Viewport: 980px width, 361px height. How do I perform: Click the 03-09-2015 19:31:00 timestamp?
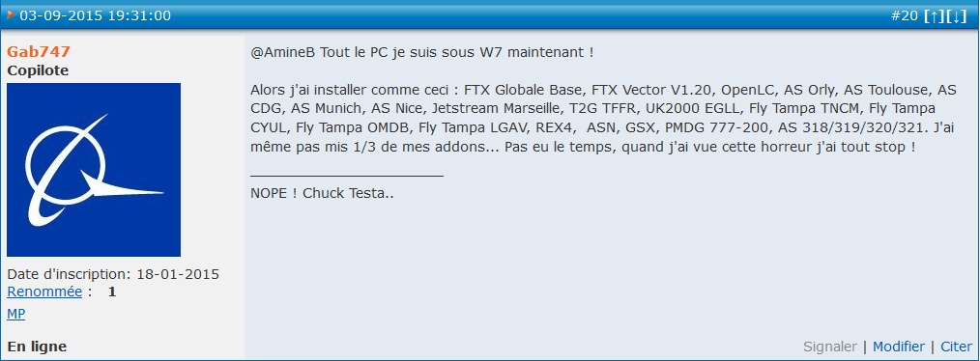click(x=95, y=15)
